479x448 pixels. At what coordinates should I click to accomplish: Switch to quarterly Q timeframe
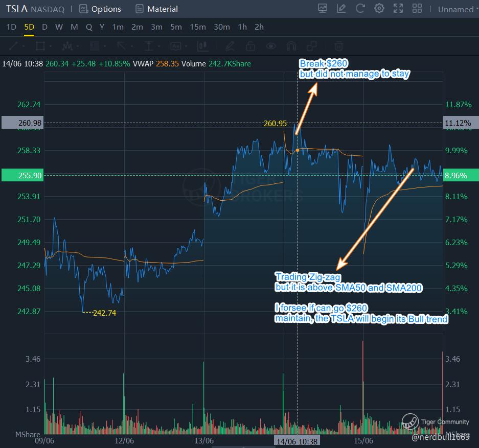coord(89,27)
